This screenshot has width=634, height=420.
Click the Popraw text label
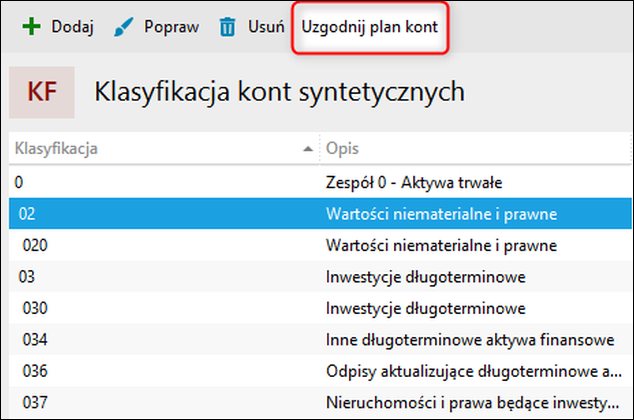coord(171,27)
